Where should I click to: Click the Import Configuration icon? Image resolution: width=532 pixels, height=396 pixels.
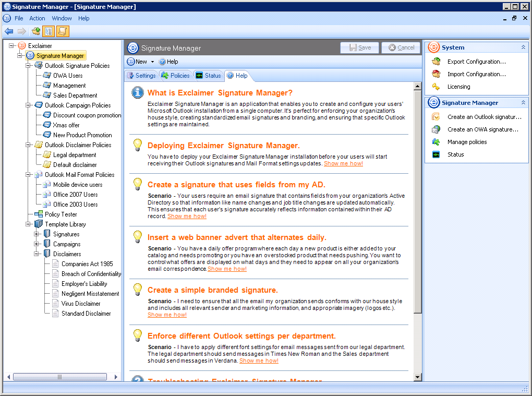[x=436, y=74]
